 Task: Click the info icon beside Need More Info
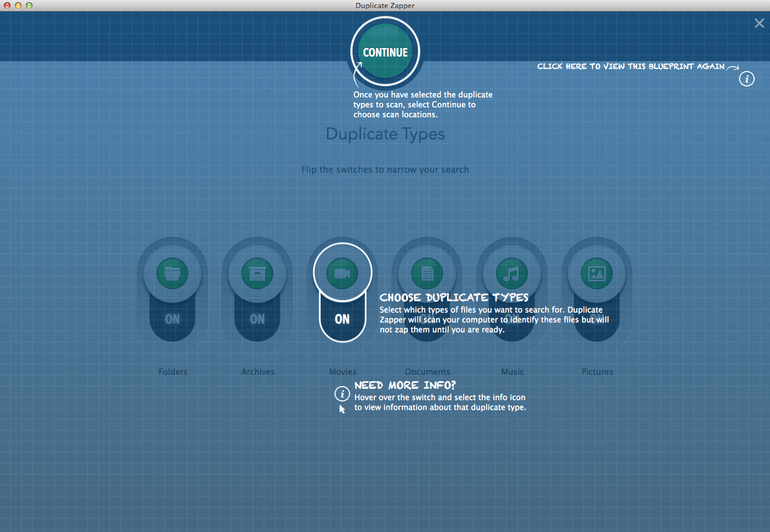[x=342, y=394]
